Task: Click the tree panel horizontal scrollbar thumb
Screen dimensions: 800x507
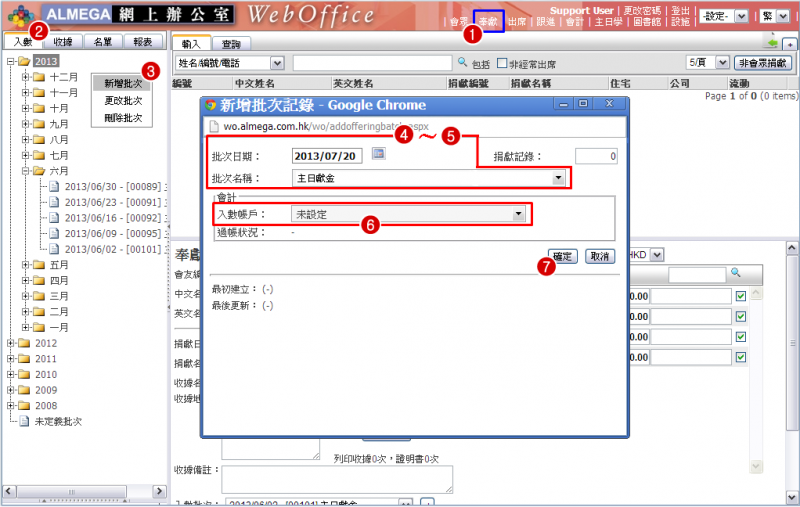Action: pos(71,491)
